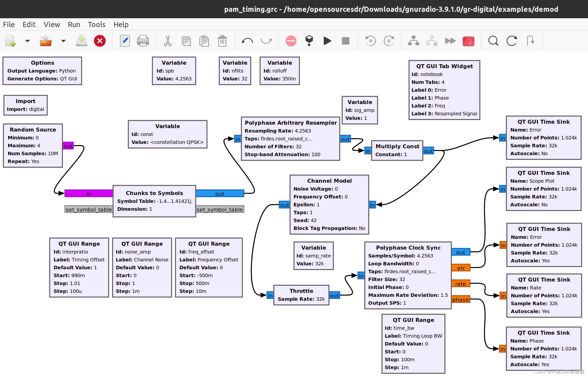Open the Run menu

click(74, 25)
